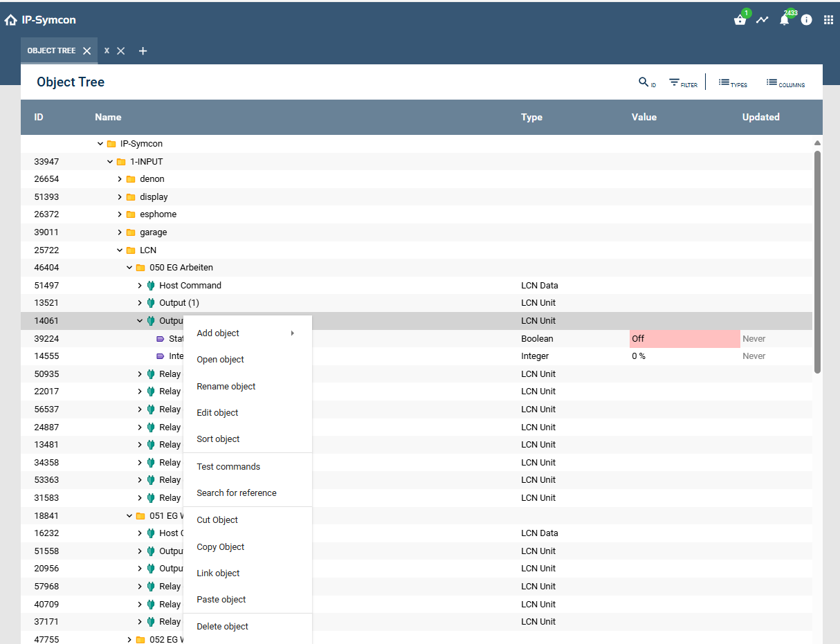Click the 1-INPUT folder icon
The height and width of the screenshot is (644, 840).
(121, 162)
